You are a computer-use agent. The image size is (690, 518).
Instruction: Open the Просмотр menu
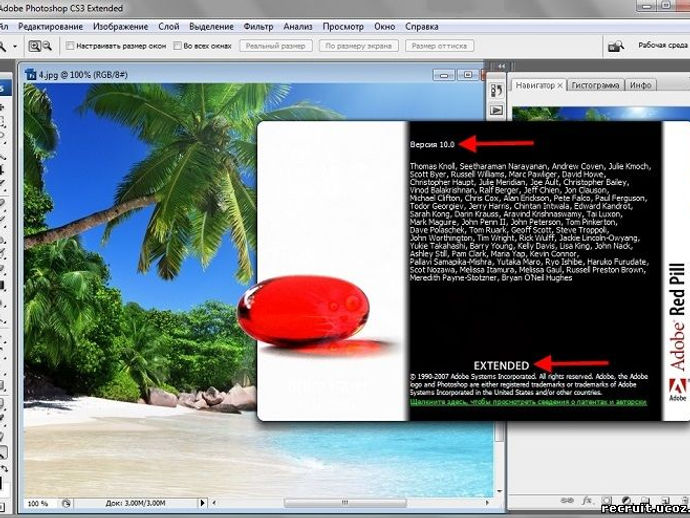(343, 27)
